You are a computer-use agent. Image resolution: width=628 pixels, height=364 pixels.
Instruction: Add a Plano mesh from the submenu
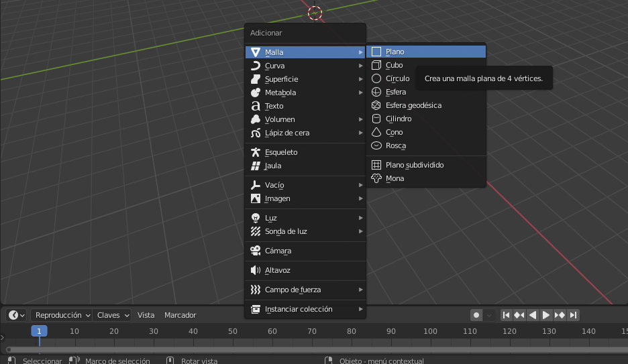pos(395,52)
